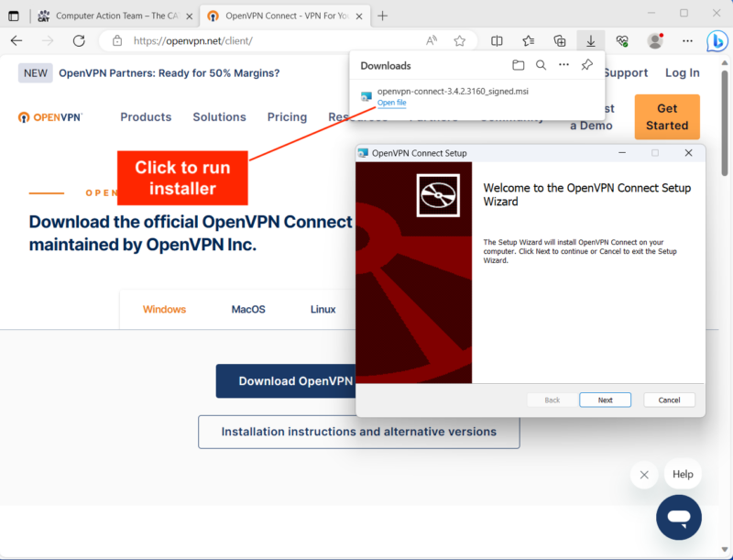733x560 pixels.
Task: Open the Downloads icon in the toolbar
Action: [x=591, y=41]
